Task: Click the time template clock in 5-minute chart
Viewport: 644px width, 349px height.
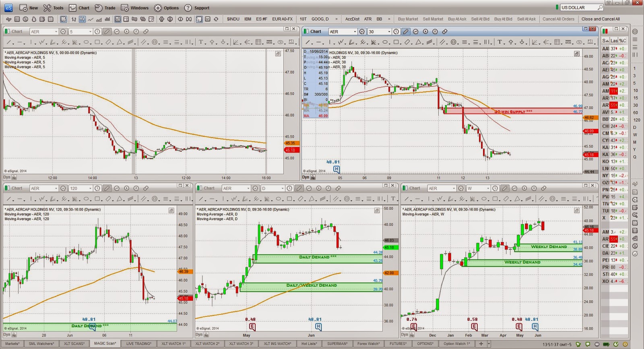Action: click(97, 31)
